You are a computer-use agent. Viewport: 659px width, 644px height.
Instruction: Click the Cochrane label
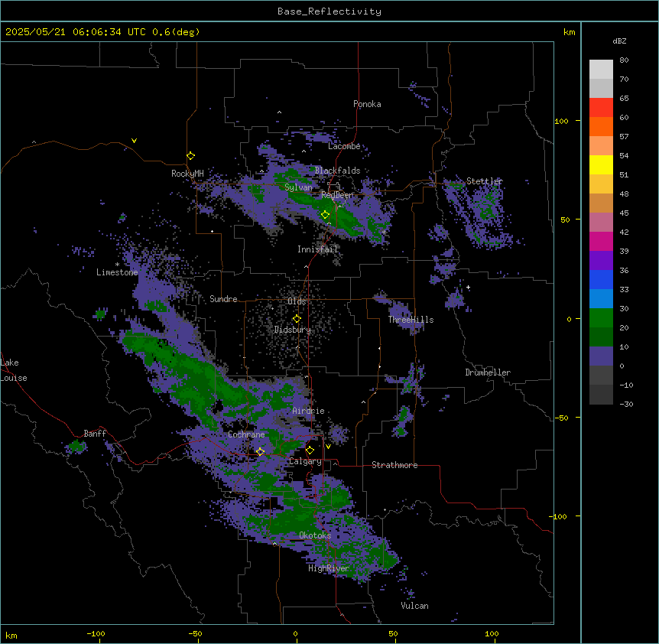[246, 434]
